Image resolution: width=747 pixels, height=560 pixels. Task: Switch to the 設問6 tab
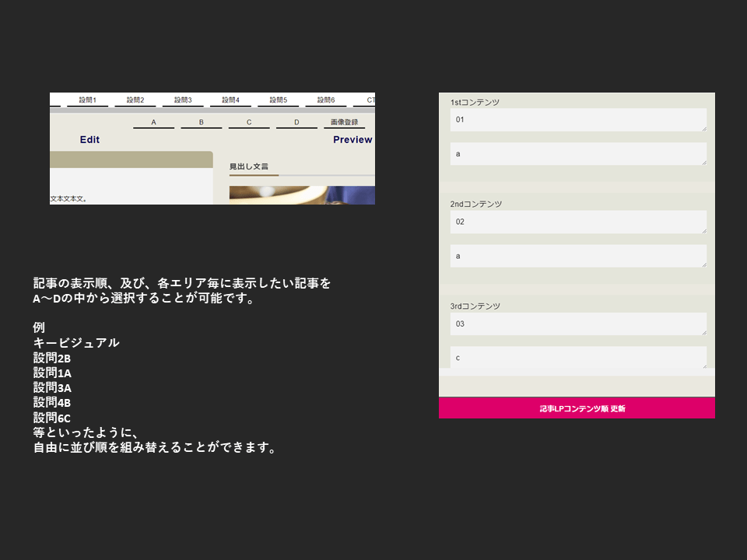[325, 100]
